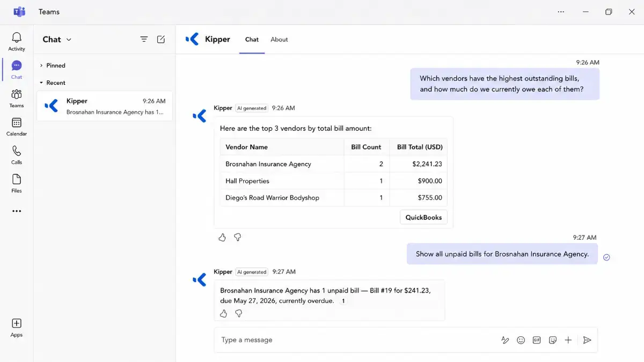
Task: Click AI generated label on 9:26 AM reply
Action: point(252,108)
